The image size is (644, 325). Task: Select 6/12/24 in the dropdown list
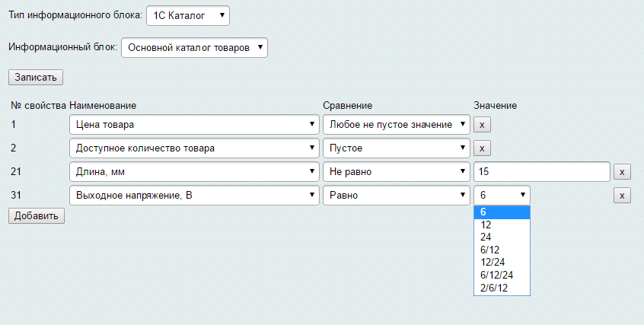point(502,275)
